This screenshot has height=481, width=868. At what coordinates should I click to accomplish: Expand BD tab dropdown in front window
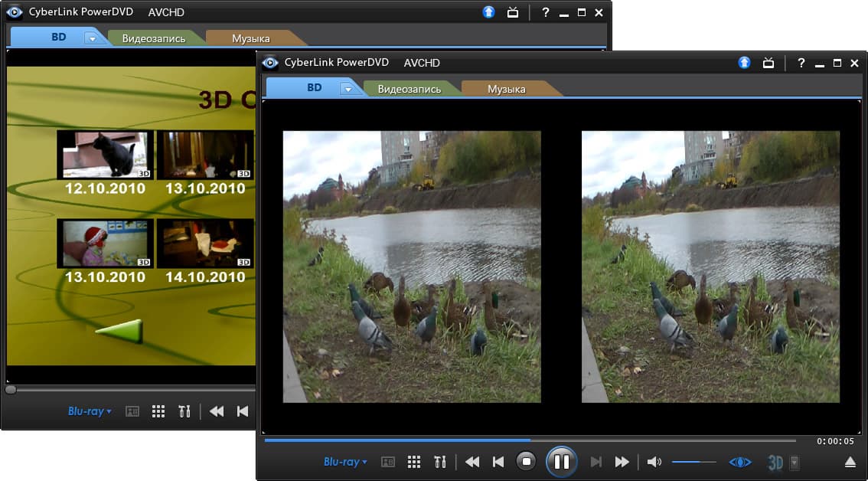click(x=347, y=89)
